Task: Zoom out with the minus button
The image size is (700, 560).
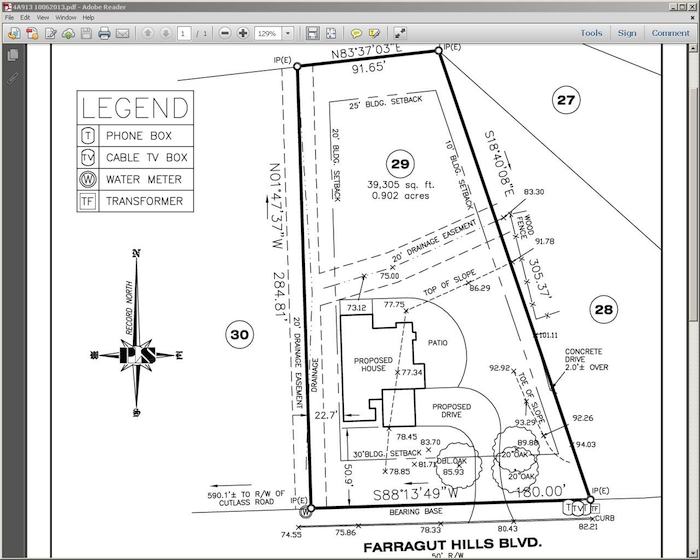Action: [x=225, y=33]
